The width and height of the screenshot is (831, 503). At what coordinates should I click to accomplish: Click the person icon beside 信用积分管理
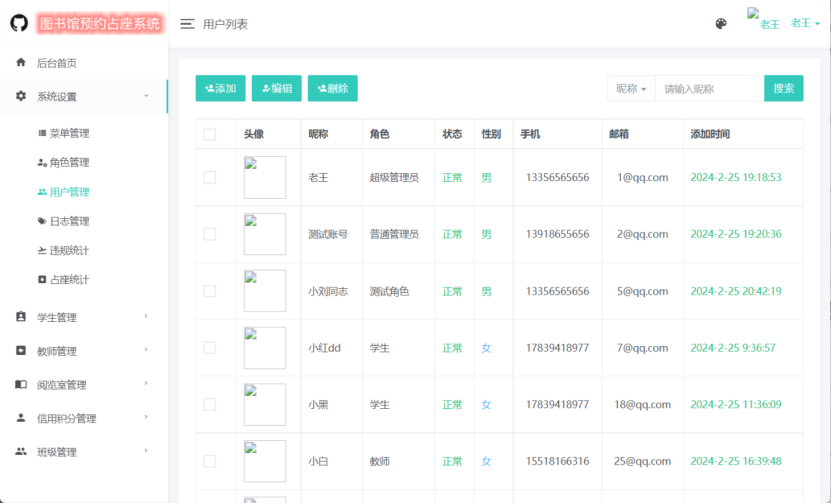point(21,418)
